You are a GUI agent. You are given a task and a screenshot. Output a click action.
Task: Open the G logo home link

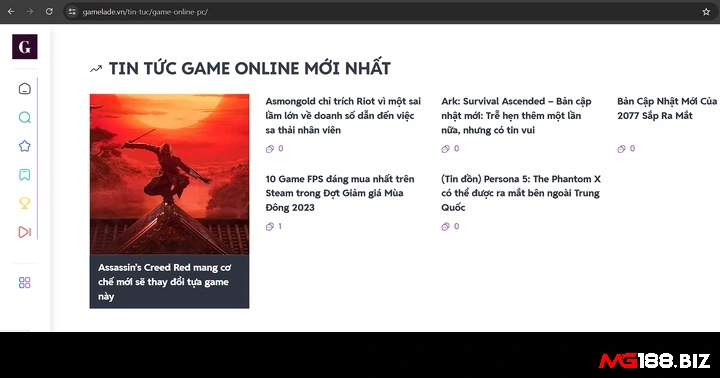[25, 46]
